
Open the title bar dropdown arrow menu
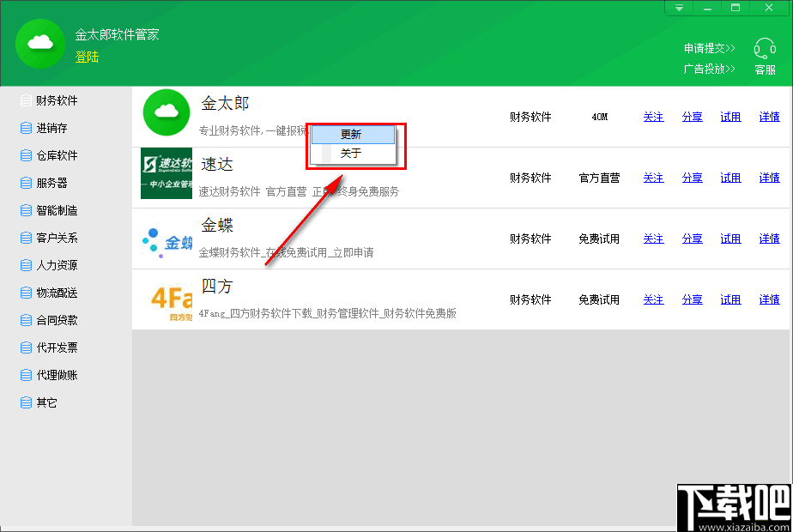pyautogui.click(x=679, y=8)
